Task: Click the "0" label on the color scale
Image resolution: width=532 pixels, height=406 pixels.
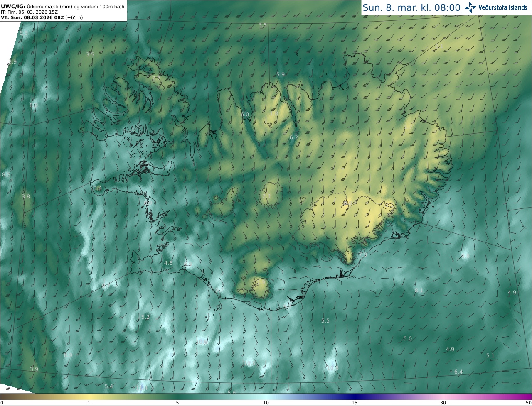Action: [2, 403]
